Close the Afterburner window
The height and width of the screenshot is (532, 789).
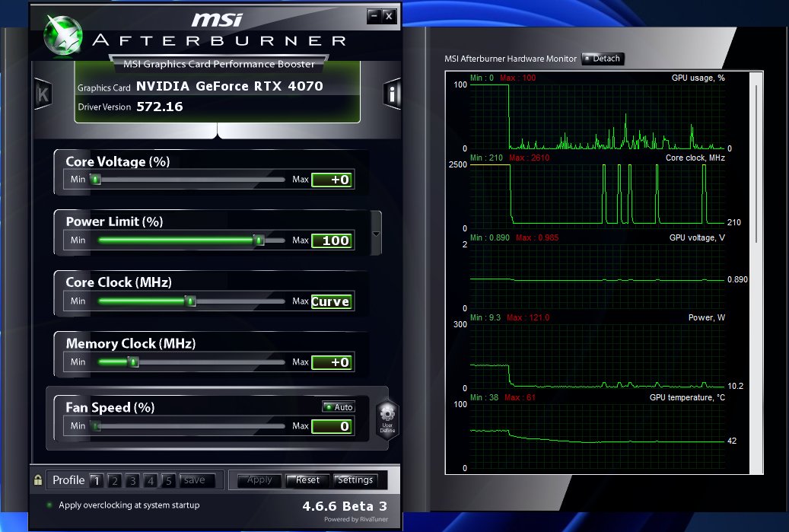[389, 16]
